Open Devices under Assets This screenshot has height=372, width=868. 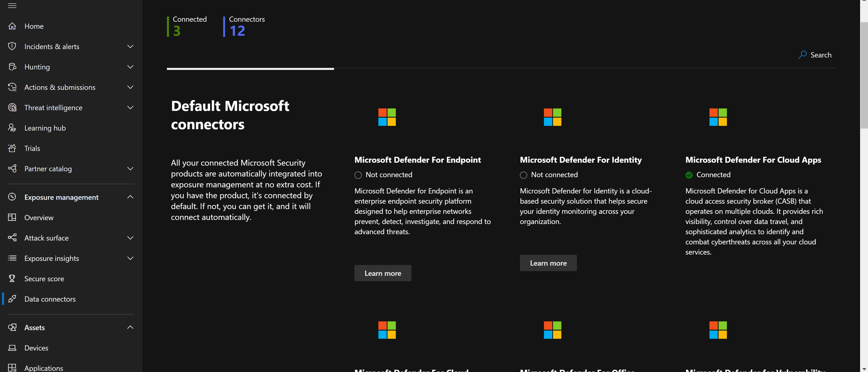(x=36, y=348)
